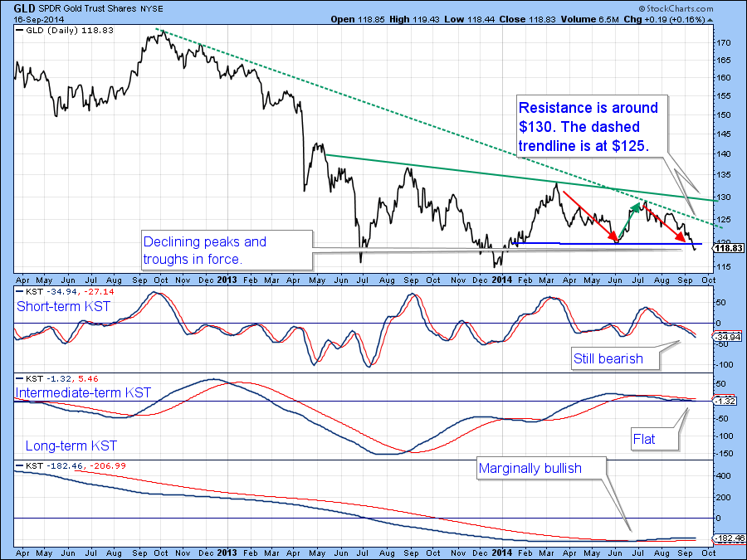Click the 150 level on the price axis

724,114
